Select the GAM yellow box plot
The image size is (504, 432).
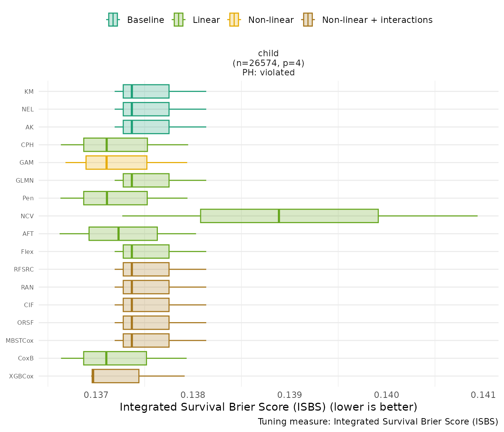tap(116, 162)
